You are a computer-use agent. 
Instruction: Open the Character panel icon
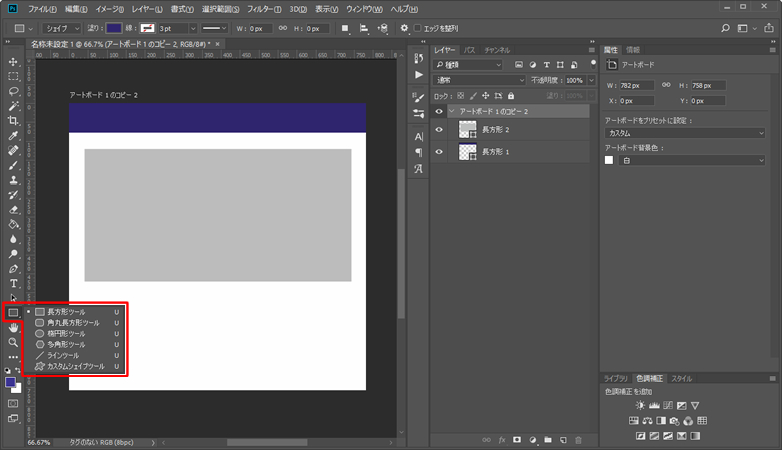[x=418, y=137]
